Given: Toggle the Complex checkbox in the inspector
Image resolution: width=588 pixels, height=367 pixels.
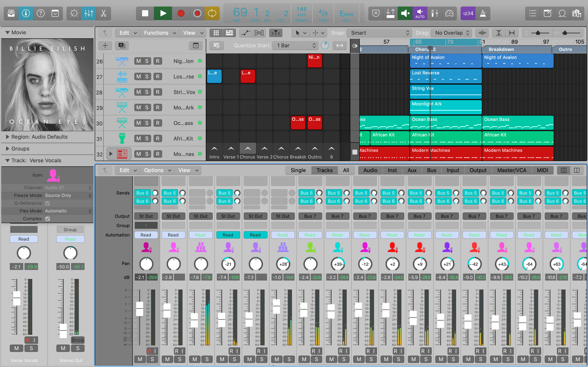Looking at the screenshot, I should tap(48, 219).
